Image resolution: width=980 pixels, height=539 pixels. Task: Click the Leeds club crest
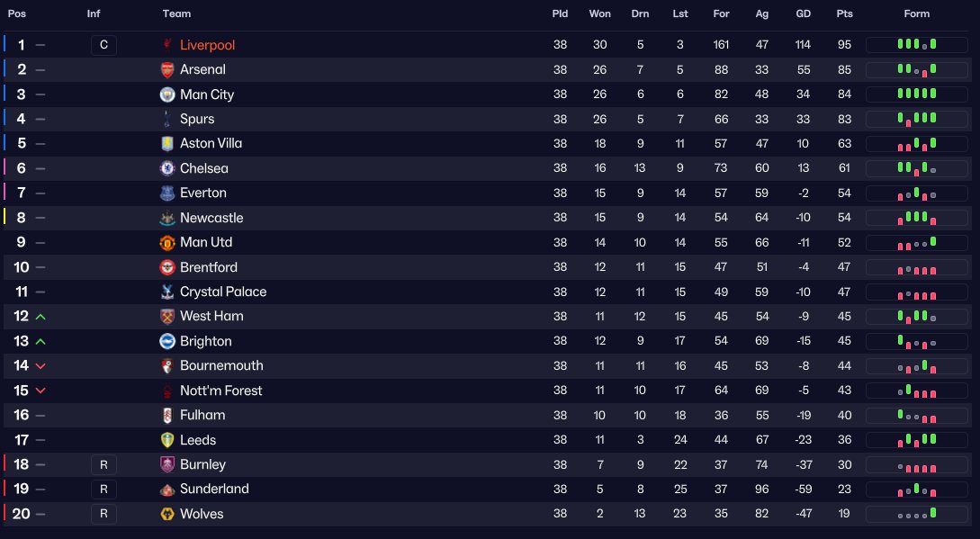click(166, 440)
